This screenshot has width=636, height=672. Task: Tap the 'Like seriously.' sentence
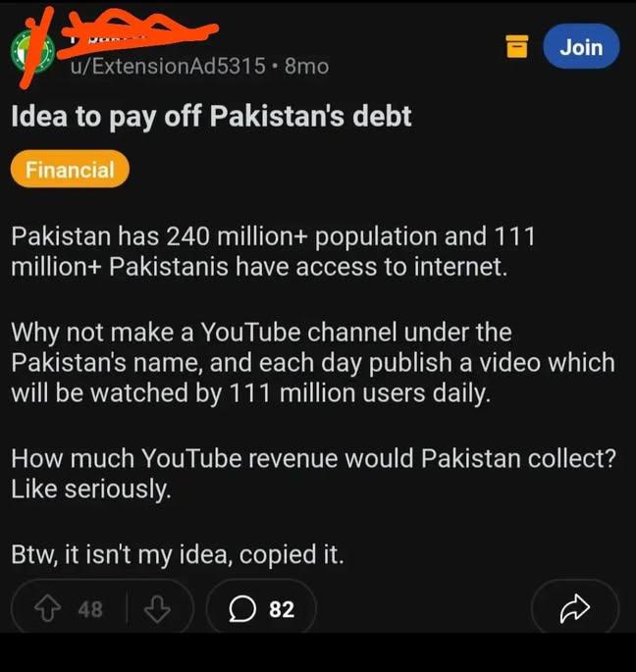point(91,490)
